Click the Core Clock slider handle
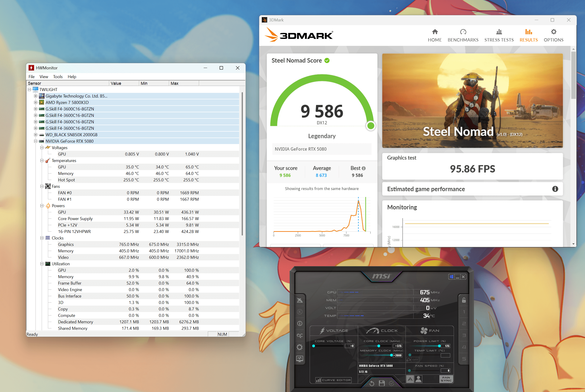 [379, 346]
